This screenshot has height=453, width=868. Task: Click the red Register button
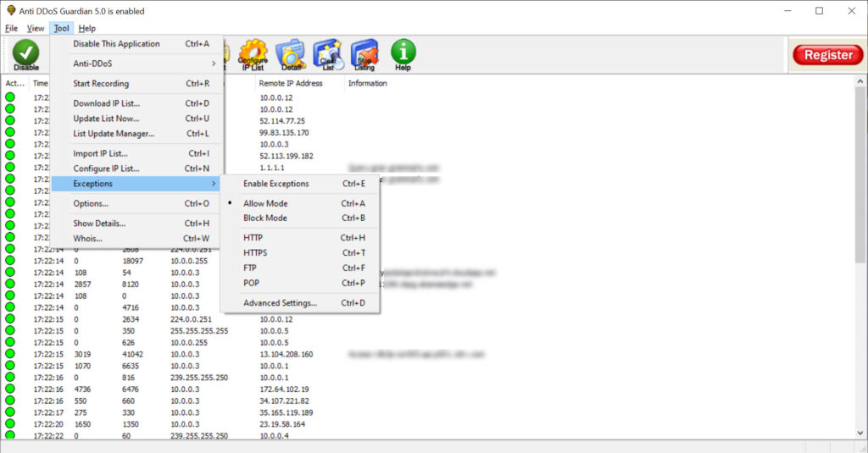(827, 55)
